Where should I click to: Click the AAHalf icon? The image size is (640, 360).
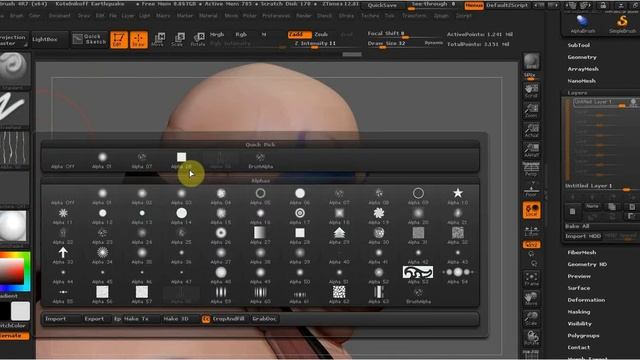531,150
